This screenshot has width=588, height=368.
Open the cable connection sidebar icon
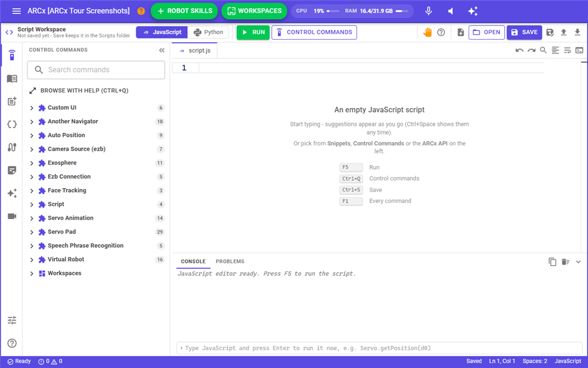point(12,147)
